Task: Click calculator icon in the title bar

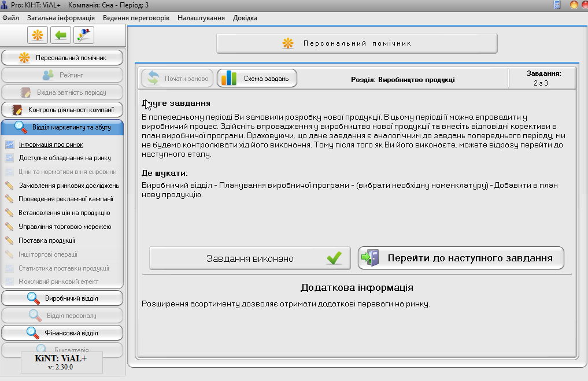Action: click(557, 5)
